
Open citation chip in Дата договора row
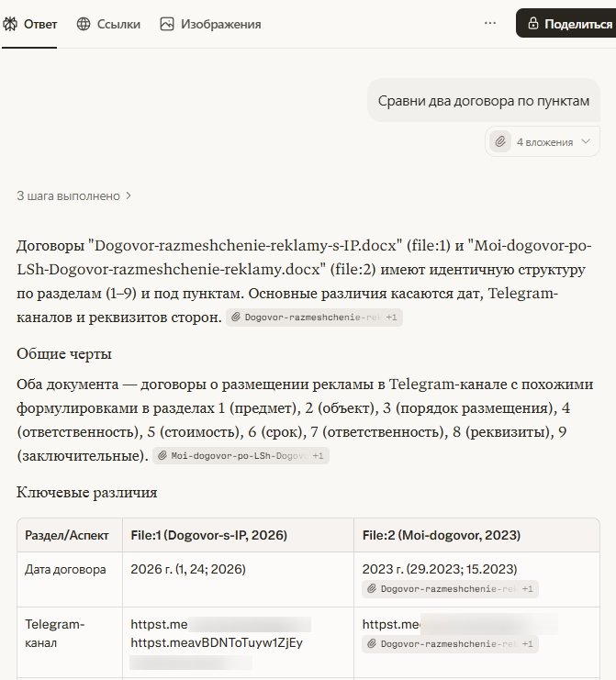click(450, 589)
